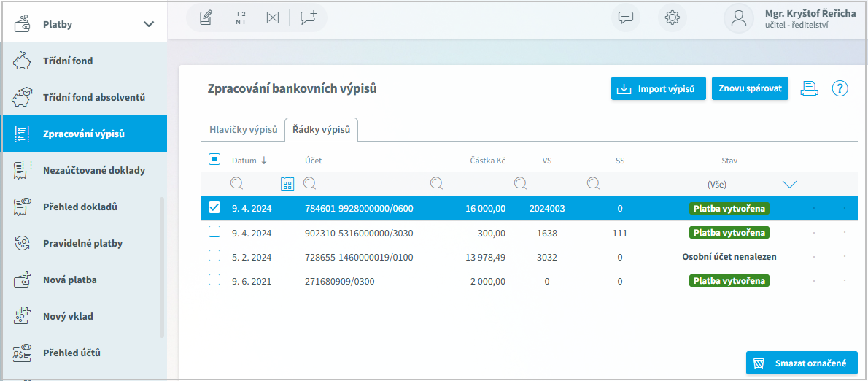Open settings gear icon
The width and height of the screenshot is (868, 381).
pyautogui.click(x=672, y=18)
